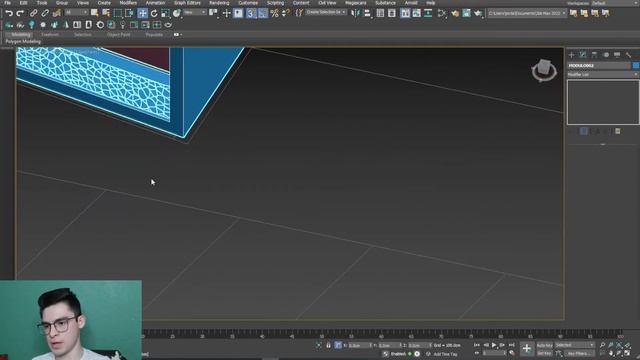Choose the Rectangular Selection Region icon
640x360 pixels.
(118, 13)
